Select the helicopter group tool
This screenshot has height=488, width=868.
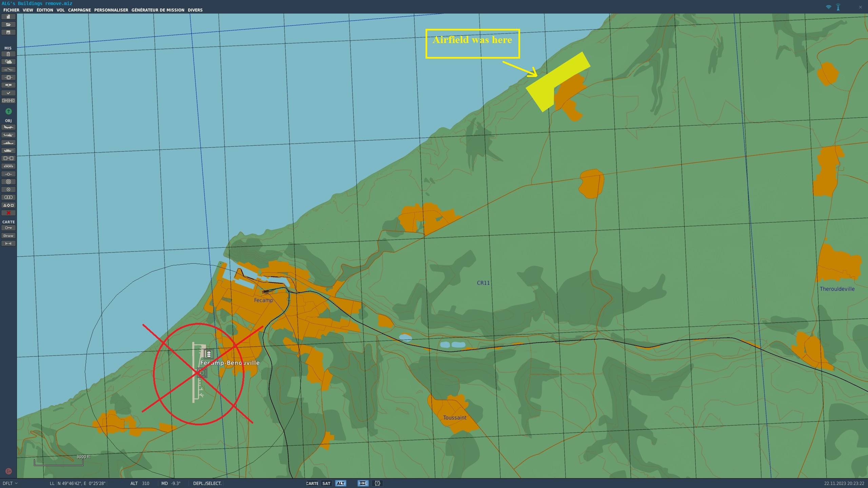pos(8,135)
